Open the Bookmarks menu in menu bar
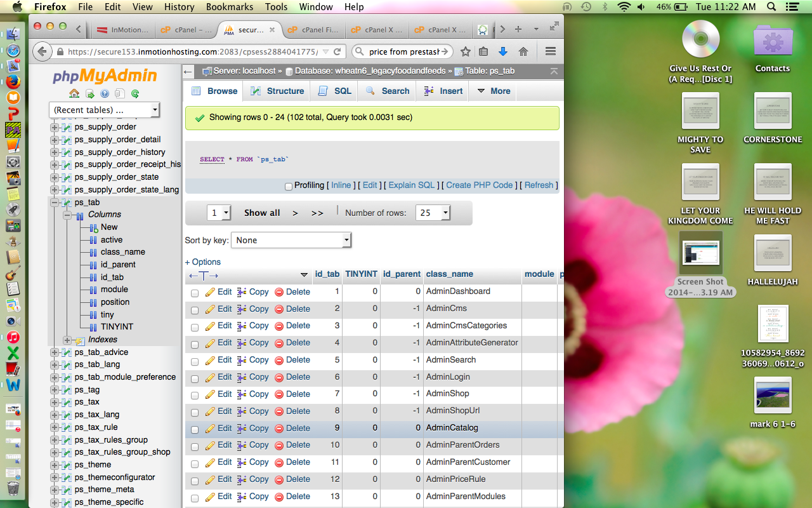This screenshot has height=508, width=812. click(229, 7)
